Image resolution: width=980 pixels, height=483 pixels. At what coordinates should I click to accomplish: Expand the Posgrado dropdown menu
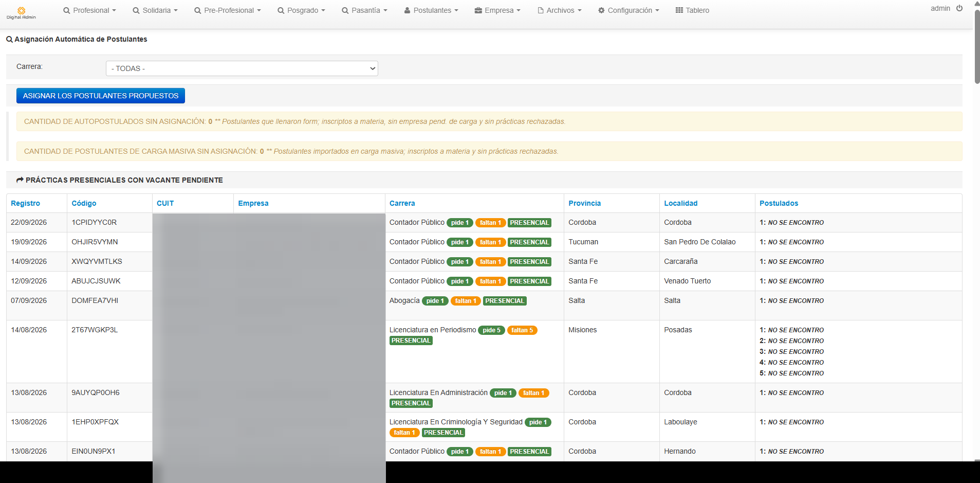[301, 10]
